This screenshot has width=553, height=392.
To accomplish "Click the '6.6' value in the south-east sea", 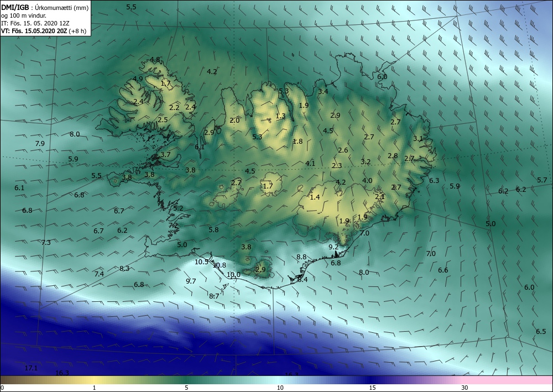I will 443,270.
